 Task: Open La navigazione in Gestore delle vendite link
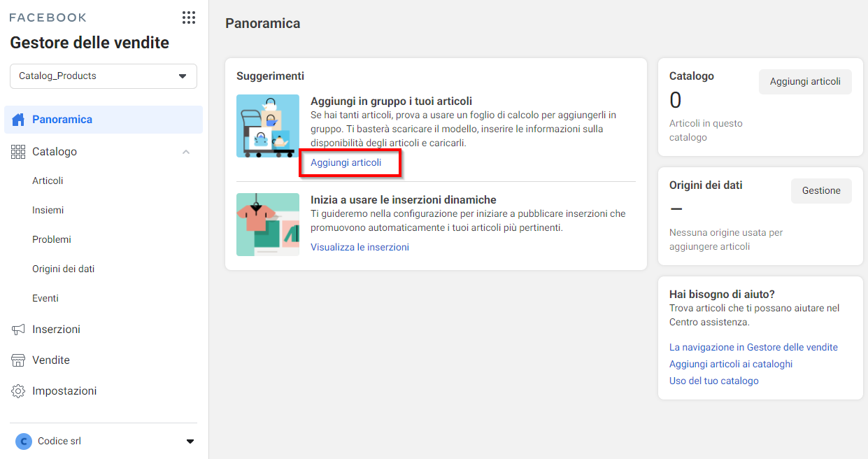coord(753,347)
